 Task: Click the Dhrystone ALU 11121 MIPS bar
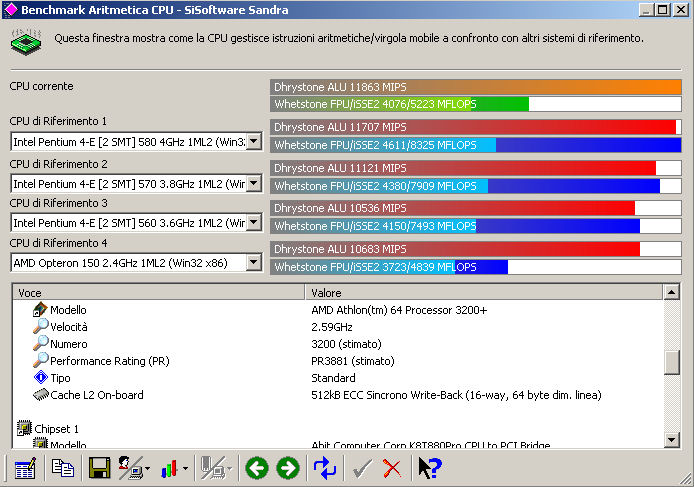click(x=475, y=168)
